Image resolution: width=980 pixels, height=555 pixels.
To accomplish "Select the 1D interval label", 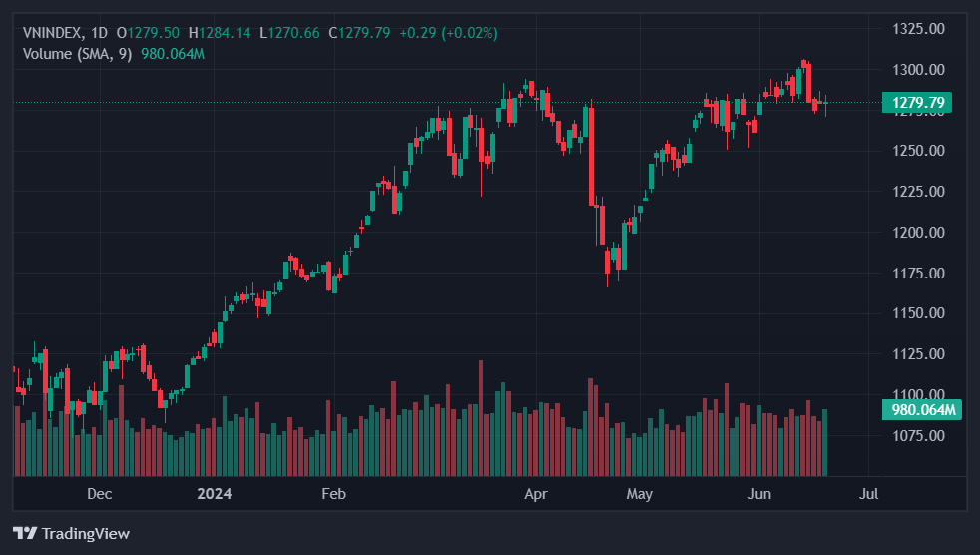I will click(x=99, y=33).
